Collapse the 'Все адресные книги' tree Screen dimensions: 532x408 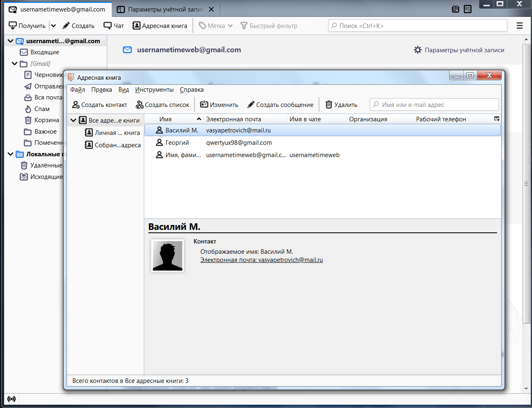click(x=73, y=121)
